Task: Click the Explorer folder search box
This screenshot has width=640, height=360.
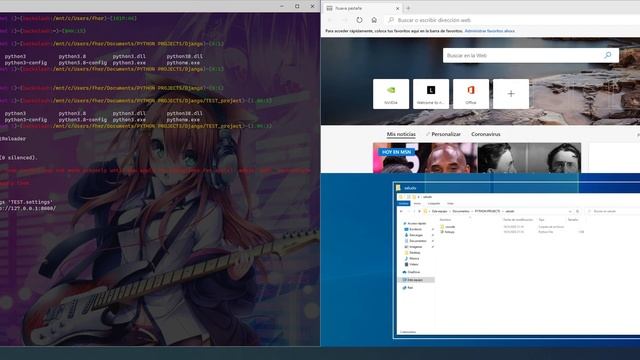Action: tap(612, 211)
